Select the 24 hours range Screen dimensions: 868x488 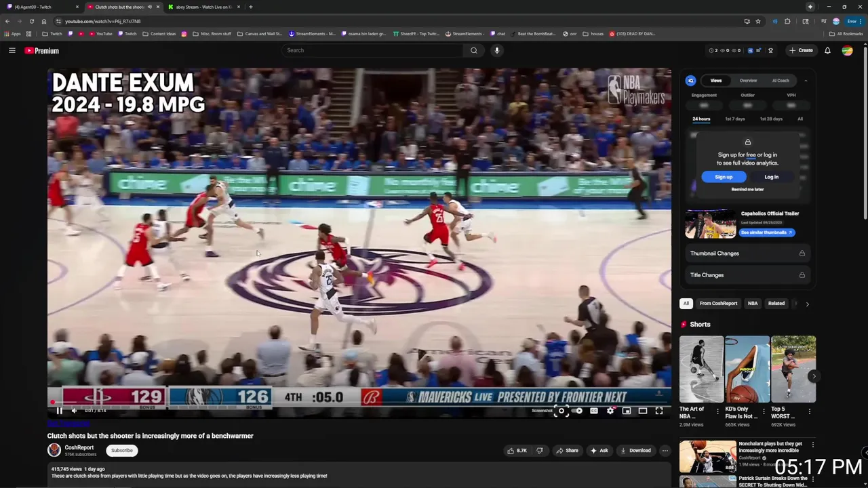tap(701, 119)
